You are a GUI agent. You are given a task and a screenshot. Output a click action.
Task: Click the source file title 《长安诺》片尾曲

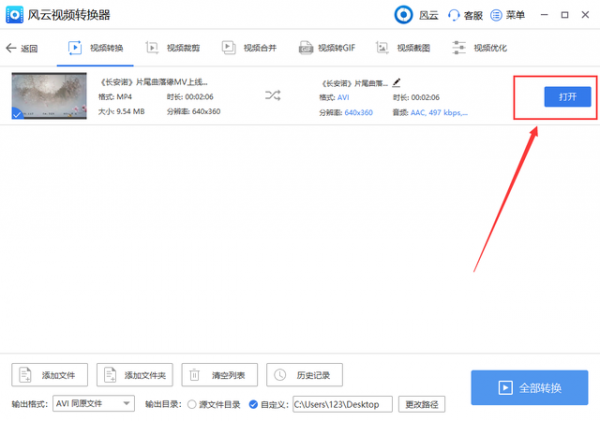tap(153, 82)
